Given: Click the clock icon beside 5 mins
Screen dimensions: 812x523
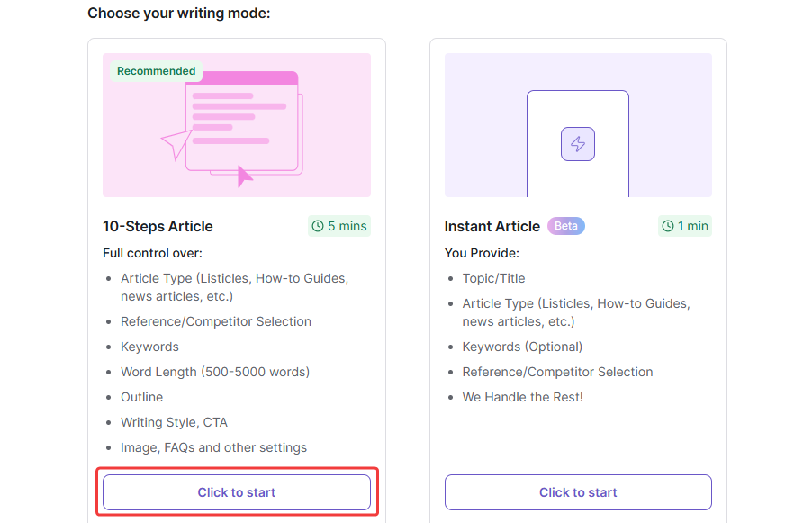Looking at the screenshot, I should point(318,227).
